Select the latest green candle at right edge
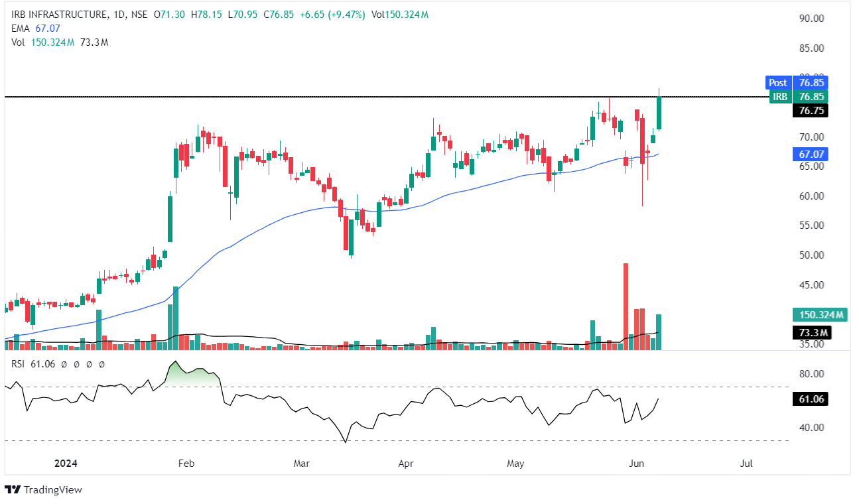Viewport: 859px width, 504px height. coord(659,113)
